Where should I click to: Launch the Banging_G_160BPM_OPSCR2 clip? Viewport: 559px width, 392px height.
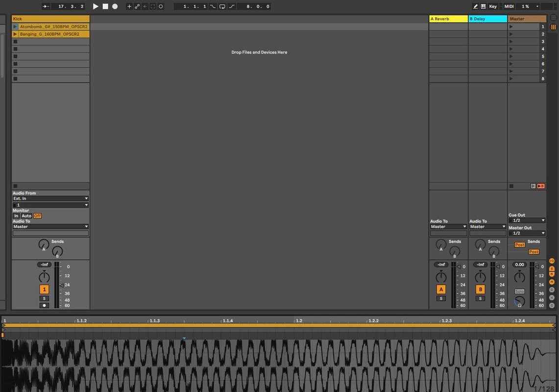click(15, 34)
